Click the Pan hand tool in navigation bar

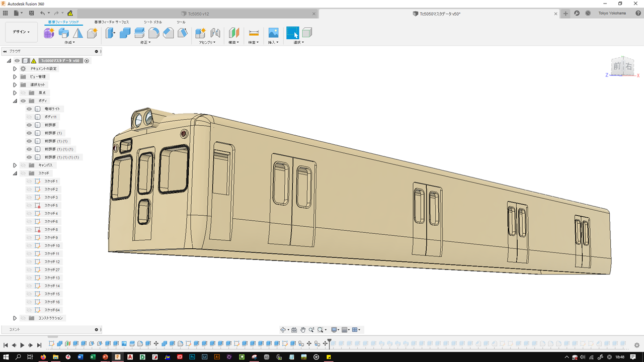(x=303, y=330)
